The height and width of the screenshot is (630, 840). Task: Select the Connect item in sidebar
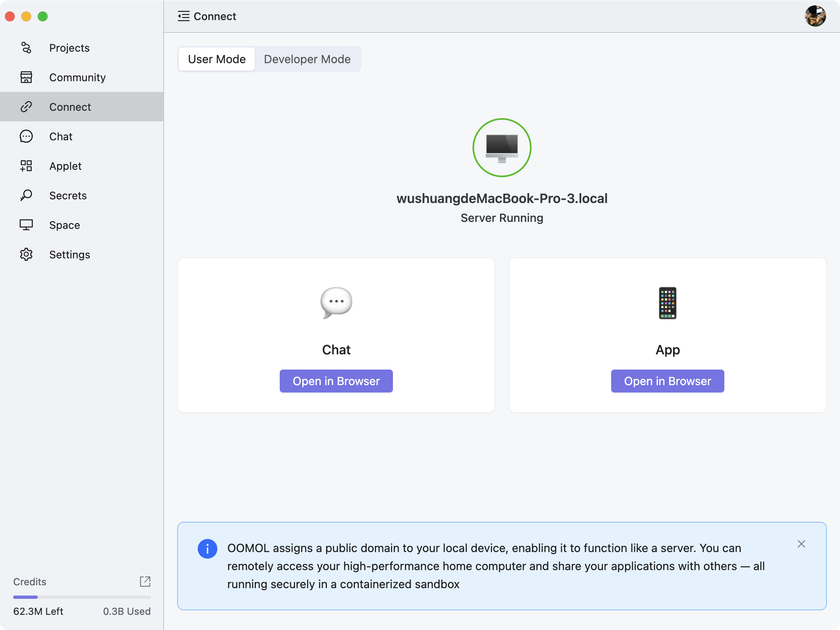click(70, 107)
